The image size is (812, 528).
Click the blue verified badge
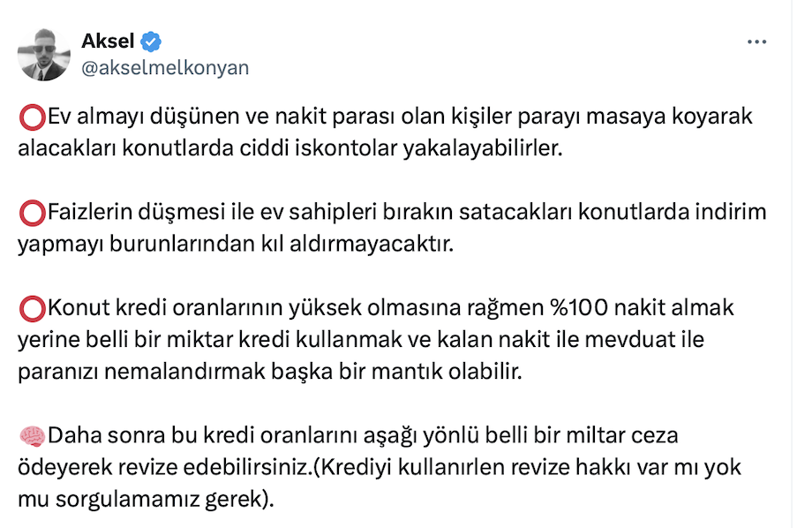click(x=151, y=41)
